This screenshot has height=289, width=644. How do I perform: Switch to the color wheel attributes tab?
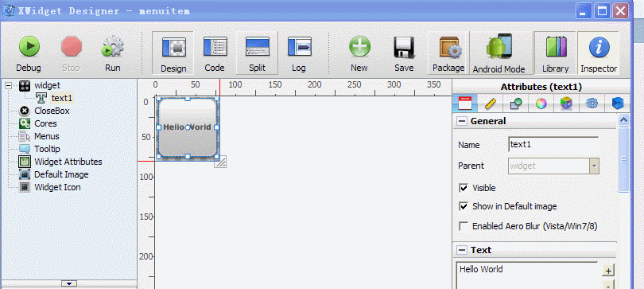[541, 103]
